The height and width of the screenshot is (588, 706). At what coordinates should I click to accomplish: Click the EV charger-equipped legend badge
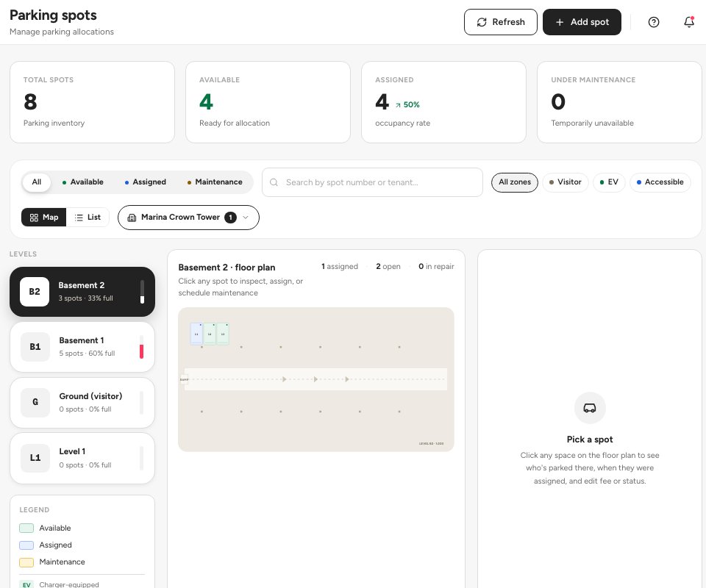coord(26,584)
